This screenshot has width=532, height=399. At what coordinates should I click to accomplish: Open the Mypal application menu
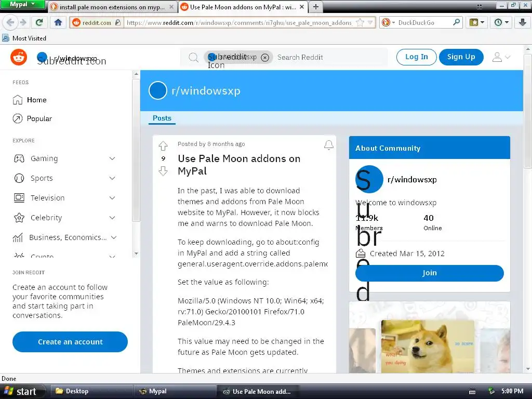(x=22, y=4)
